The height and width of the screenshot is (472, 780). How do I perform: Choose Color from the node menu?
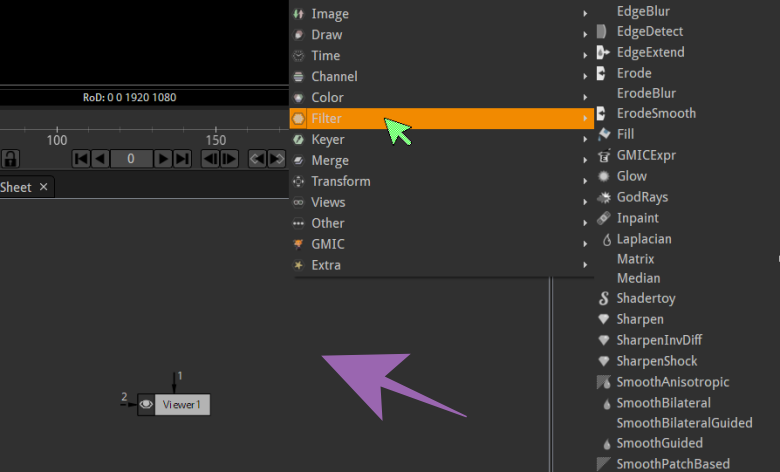pyautogui.click(x=327, y=97)
